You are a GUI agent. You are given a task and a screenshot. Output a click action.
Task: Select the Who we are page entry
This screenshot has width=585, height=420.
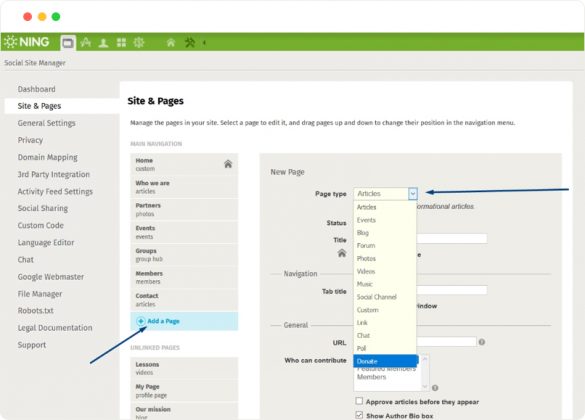184,187
